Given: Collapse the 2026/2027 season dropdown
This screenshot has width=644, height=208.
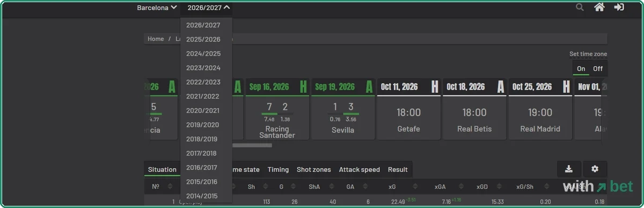Looking at the screenshot, I should tap(209, 8).
